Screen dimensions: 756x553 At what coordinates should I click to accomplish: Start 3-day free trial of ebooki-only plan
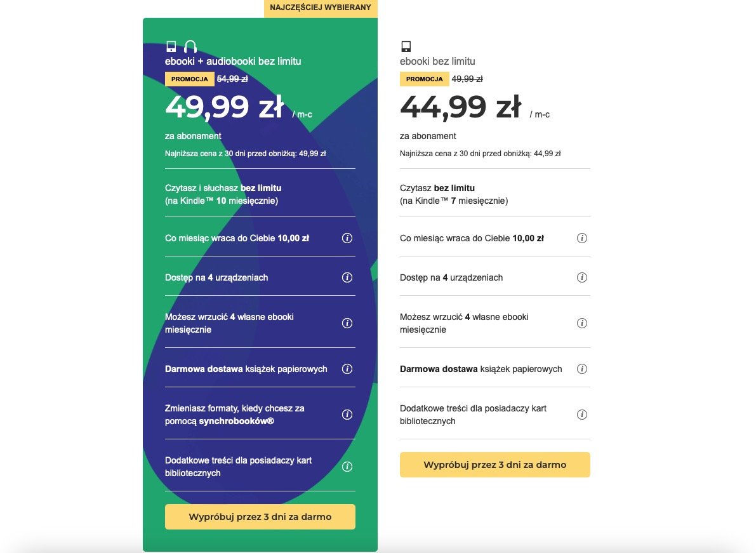[494, 465]
